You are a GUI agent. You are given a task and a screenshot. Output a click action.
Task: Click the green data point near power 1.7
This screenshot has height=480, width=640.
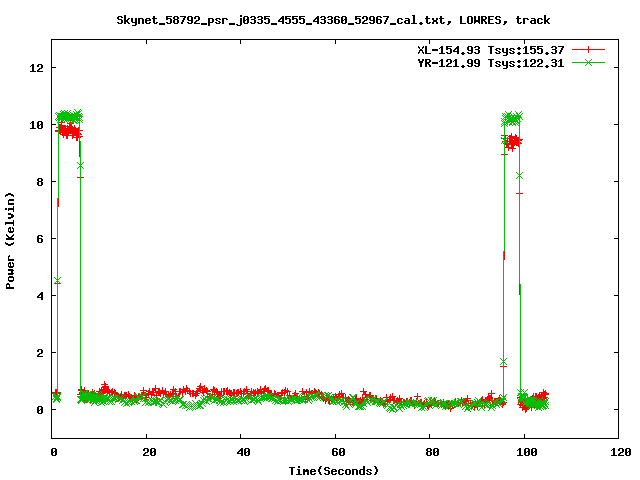coord(503,362)
